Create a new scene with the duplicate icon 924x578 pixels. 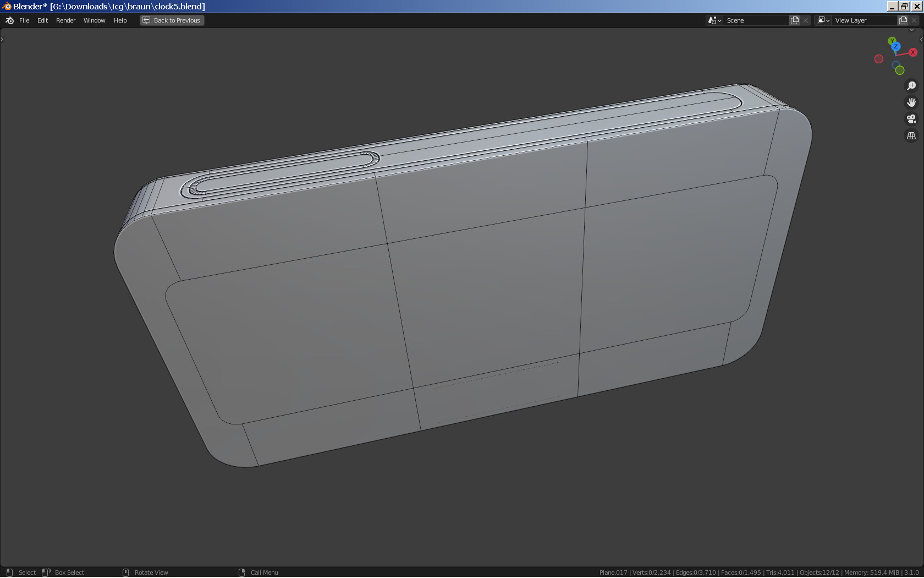795,20
